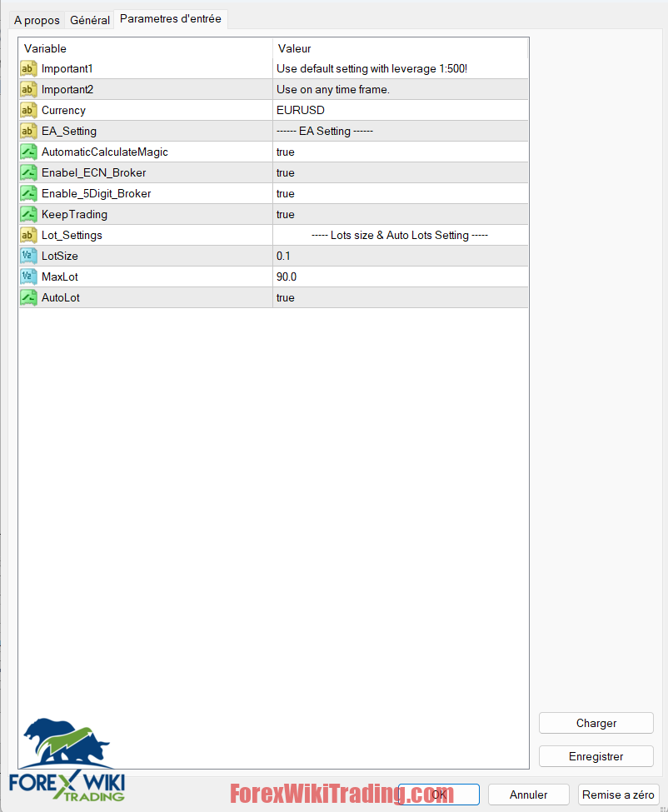Screen dimensions: 668x812
Task: Select the Parametres d'entrée tab
Action: click(171, 19)
